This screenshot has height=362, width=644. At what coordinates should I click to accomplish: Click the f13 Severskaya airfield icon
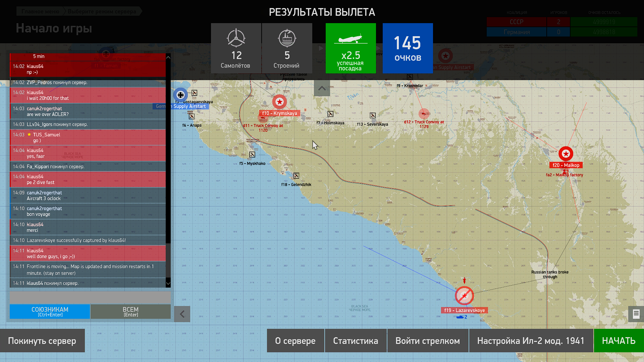click(373, 115)
